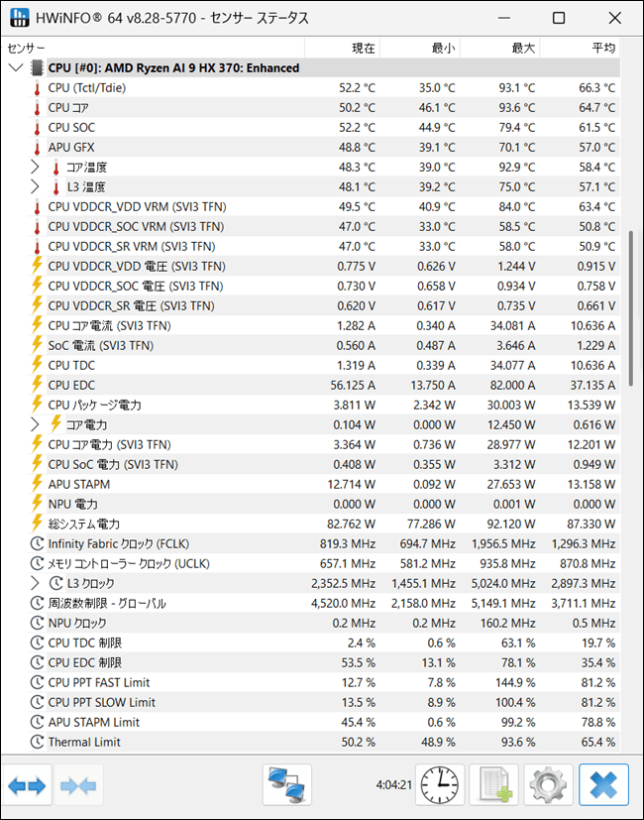The width and height of the screenshot is (644, 820).
Task: Collapse the CPU [#0] AMD Ryzen group
Action: coord(16,68)
